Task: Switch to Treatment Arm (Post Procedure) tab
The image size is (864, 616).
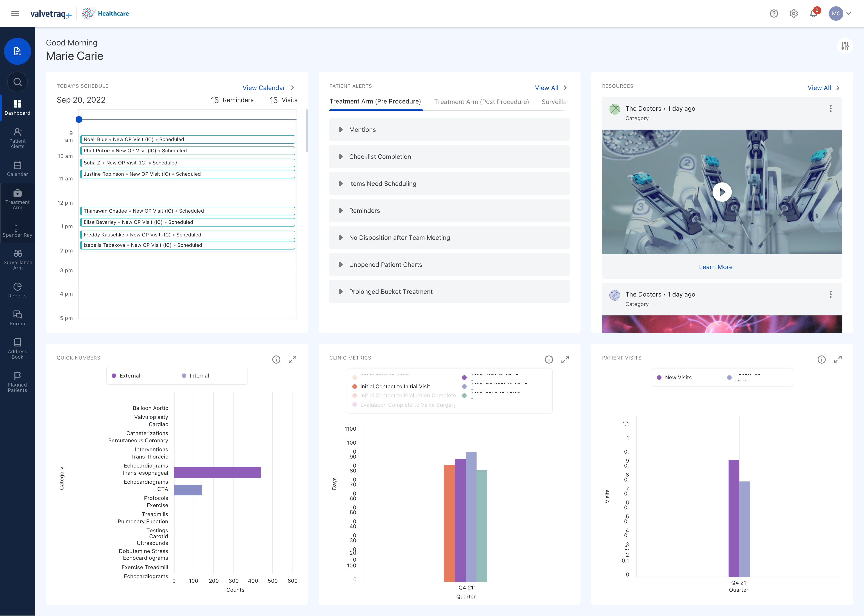Action: 481,102
